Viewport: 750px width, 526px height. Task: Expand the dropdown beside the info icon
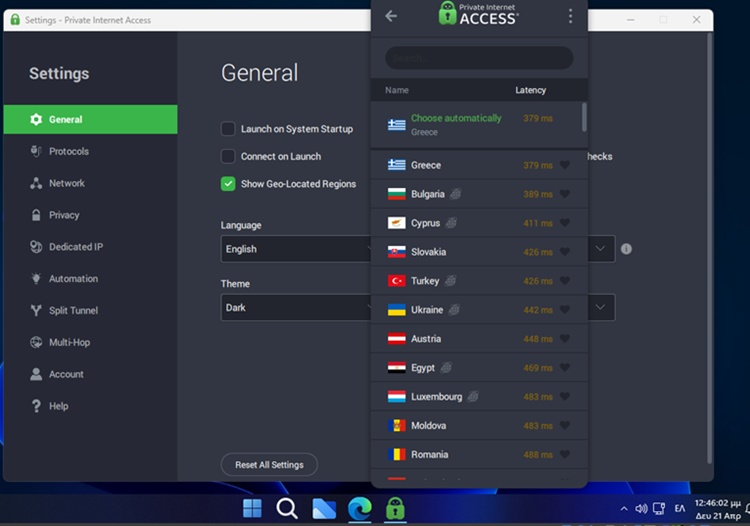tap(600, 249)
